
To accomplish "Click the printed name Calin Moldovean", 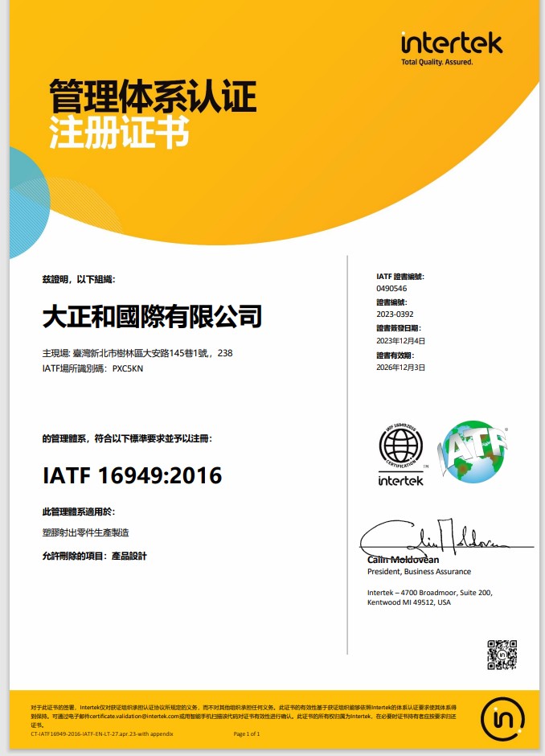I will (x=403, y=560).
